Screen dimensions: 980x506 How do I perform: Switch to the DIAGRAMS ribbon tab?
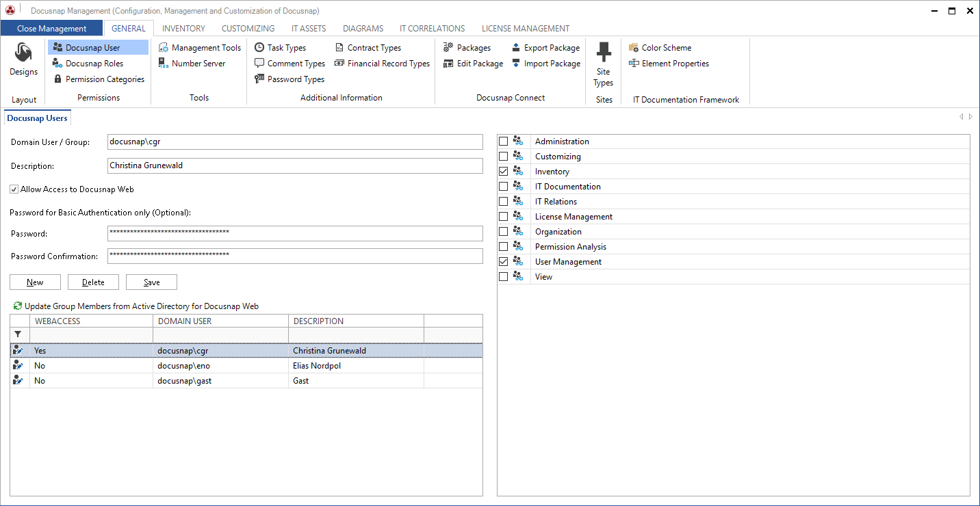[363, 29]
